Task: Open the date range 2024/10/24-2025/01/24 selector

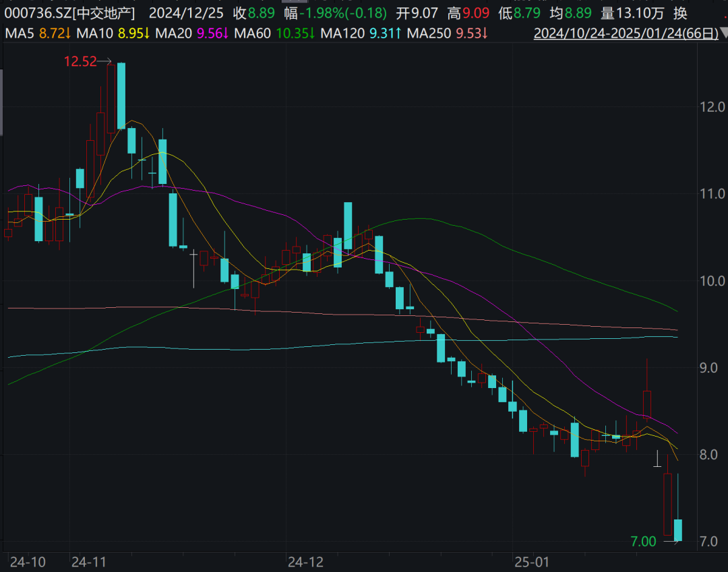Action: tap(626, 34)
